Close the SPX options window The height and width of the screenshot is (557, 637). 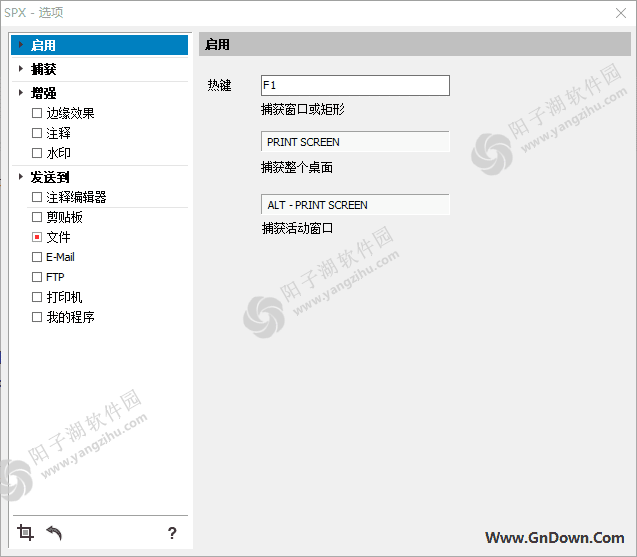pyautogui.click(x=620, y=13)
